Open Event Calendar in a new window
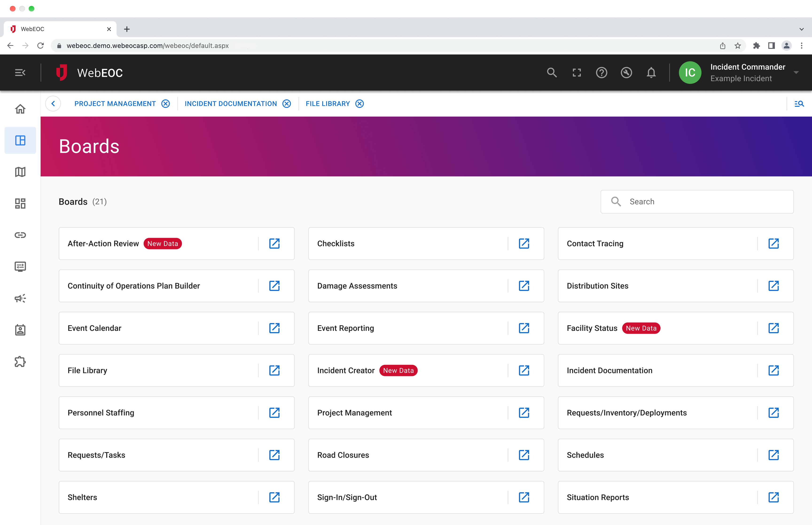This screenshot has height=525, width=812. coord(274,328)
